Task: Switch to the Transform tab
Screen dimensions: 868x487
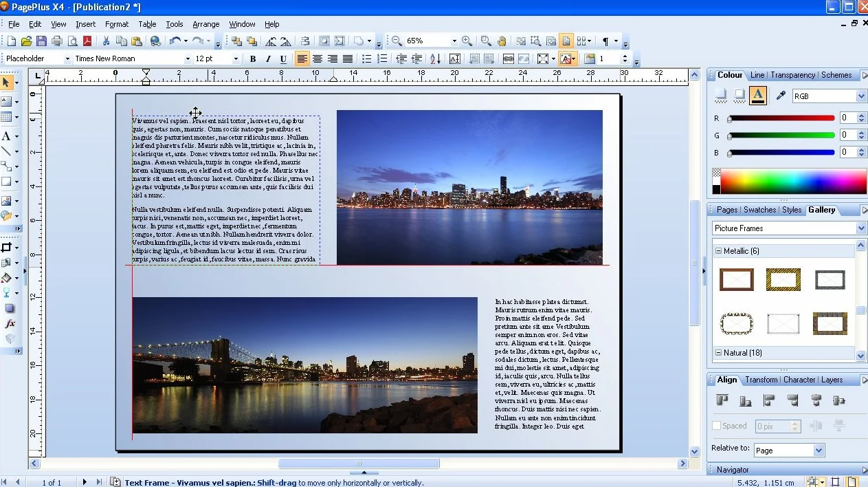Action: (761, 380)
